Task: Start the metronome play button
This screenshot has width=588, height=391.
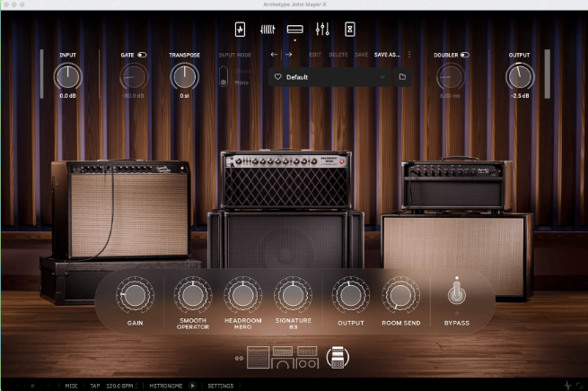Action: click(x=192, y=386)
